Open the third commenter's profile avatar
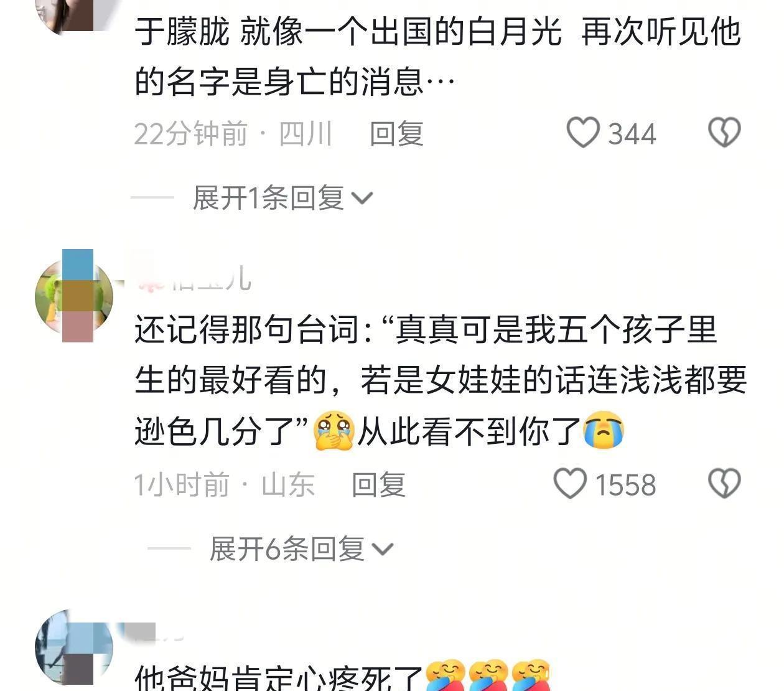The width and height of the screenshot is (784, 691). (74, 648)
